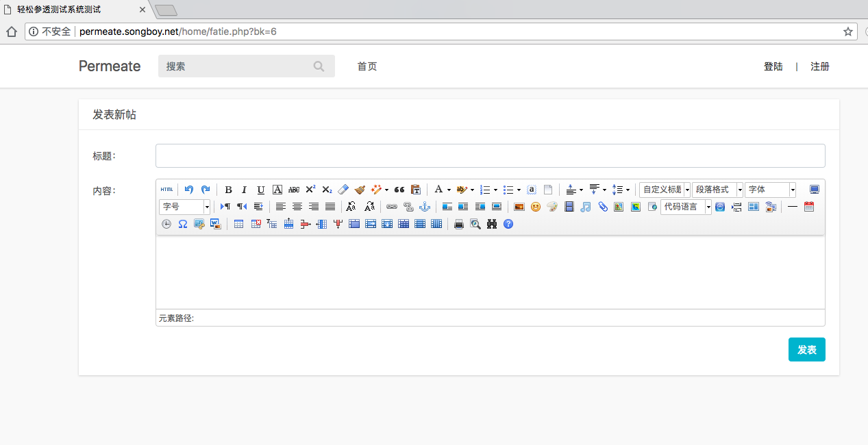This screenshot has height=445, width=868.
Task: Open the 字体 font dropdown
Action: (771, 190)
